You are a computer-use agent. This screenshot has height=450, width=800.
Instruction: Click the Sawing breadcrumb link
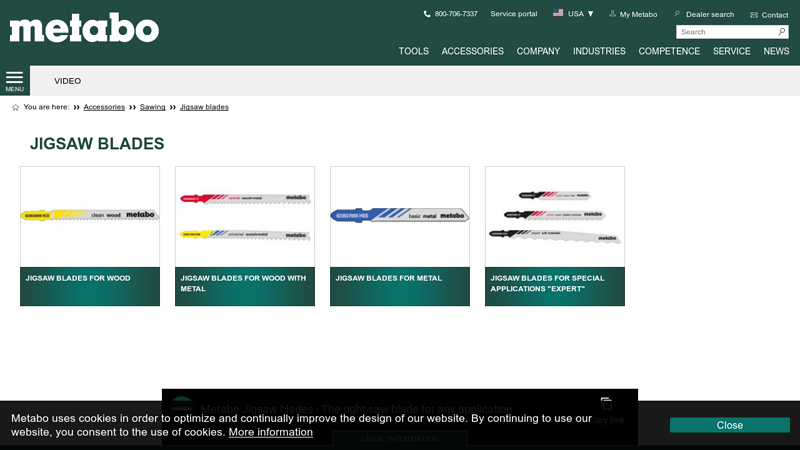click(153, 107)
